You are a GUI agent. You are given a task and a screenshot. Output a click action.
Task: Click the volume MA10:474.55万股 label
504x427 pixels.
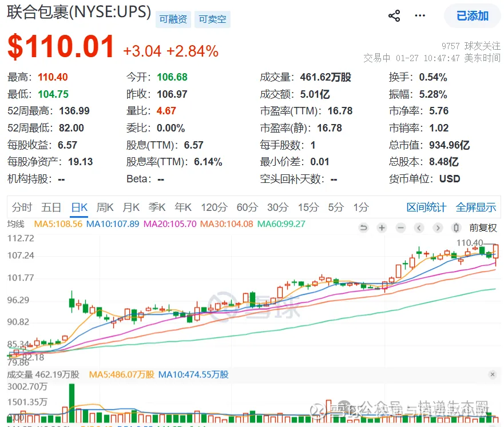point(193,374)
